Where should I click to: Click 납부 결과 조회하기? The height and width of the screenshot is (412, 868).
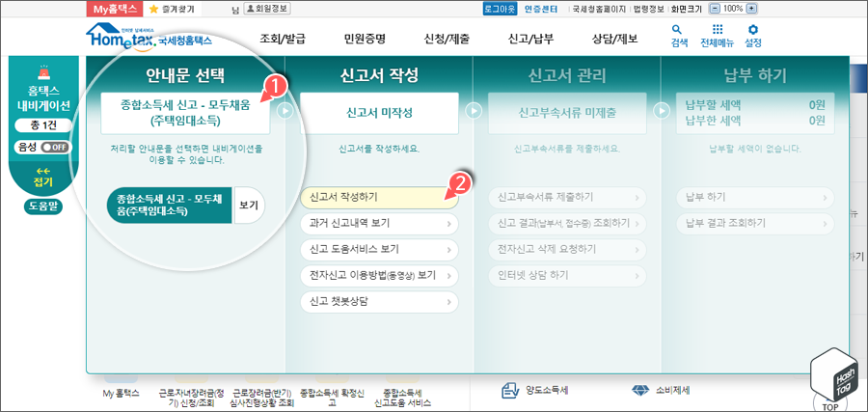755,223
